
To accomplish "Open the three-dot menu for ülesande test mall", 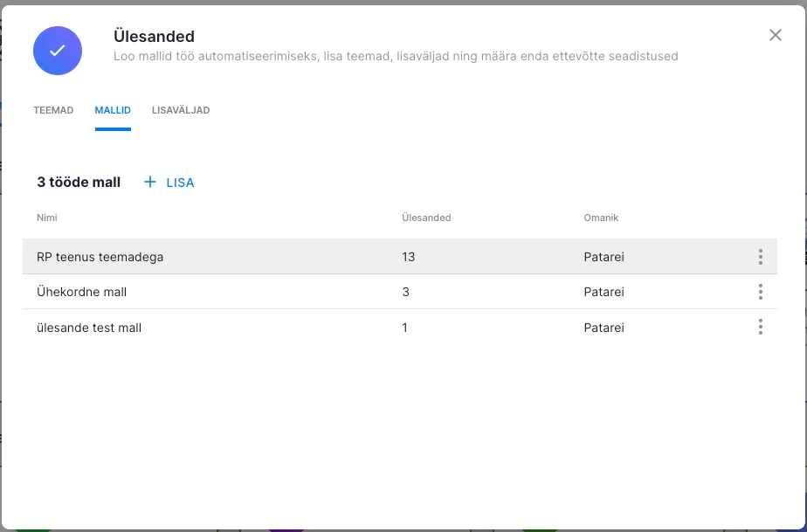I will point(760,327).
